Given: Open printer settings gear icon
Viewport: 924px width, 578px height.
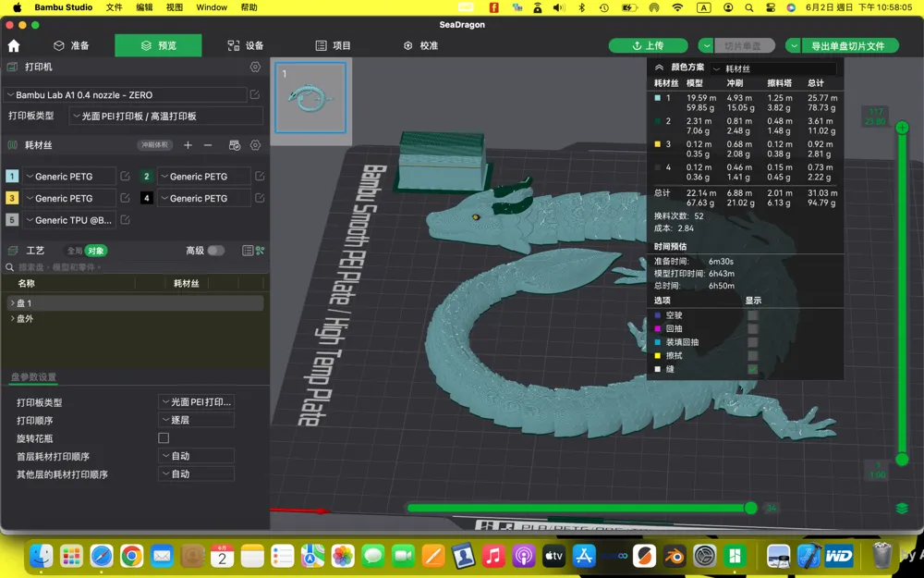Looking at the screenshot, I should 255,68.
